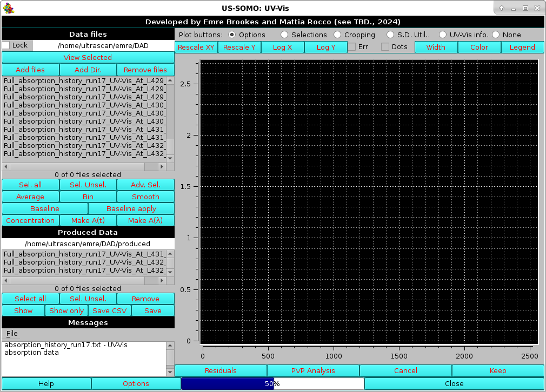
Task: Start PVP Analysis
Action: pyautogui.click(x=313, y=370)
